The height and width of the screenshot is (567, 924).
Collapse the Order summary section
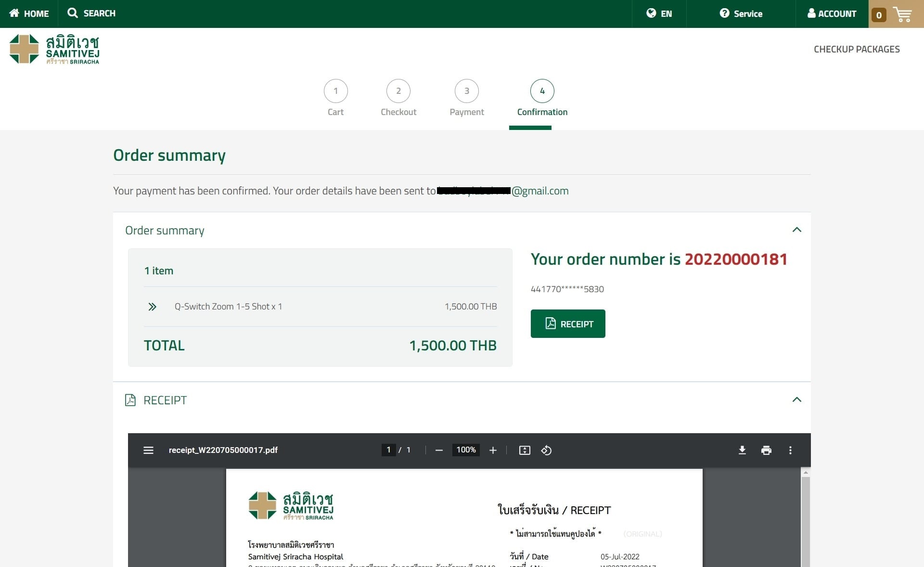coord(796,230)
